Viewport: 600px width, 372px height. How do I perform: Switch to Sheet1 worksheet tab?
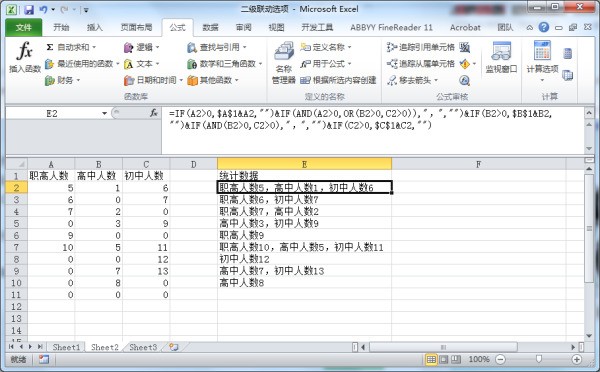coord(66,347)
